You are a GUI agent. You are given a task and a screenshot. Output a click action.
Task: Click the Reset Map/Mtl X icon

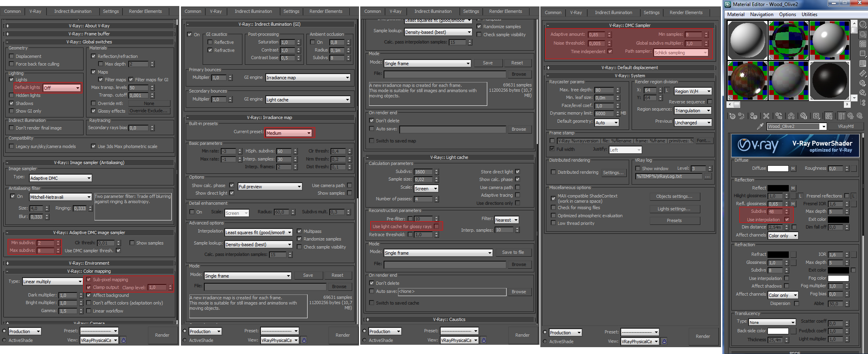tap(766, 116)
